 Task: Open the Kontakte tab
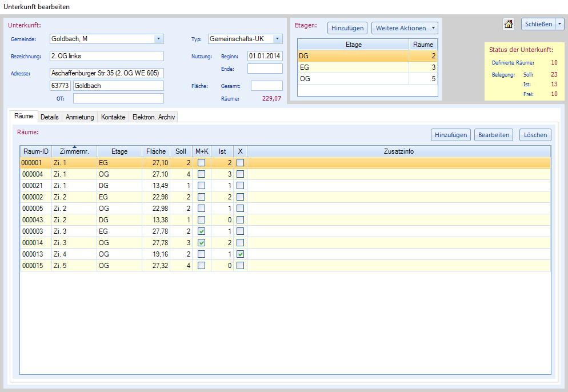click(113, 117)
